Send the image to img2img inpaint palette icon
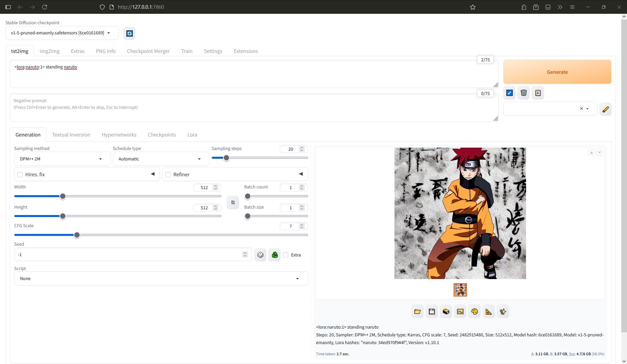627x364 pixels. [x=474, y=312]
